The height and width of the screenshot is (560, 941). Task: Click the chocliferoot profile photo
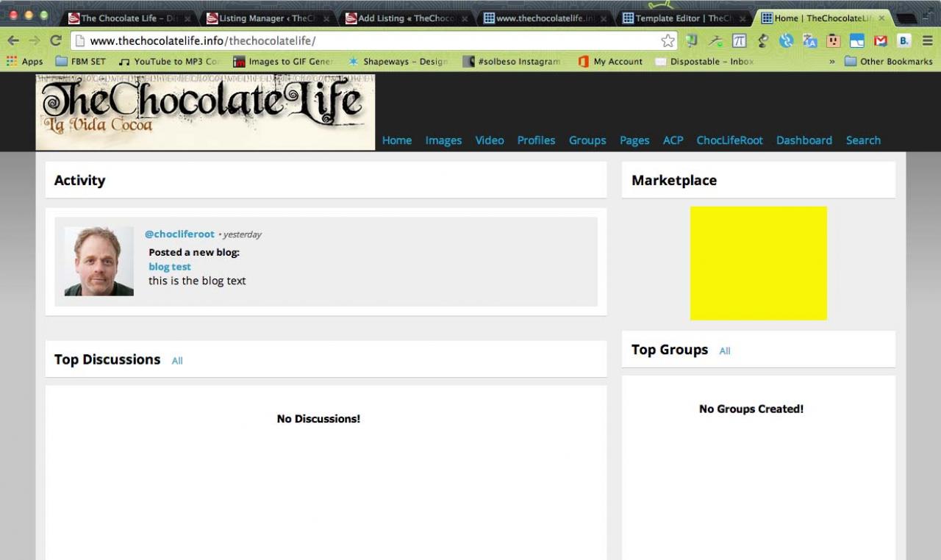point(99,261)
